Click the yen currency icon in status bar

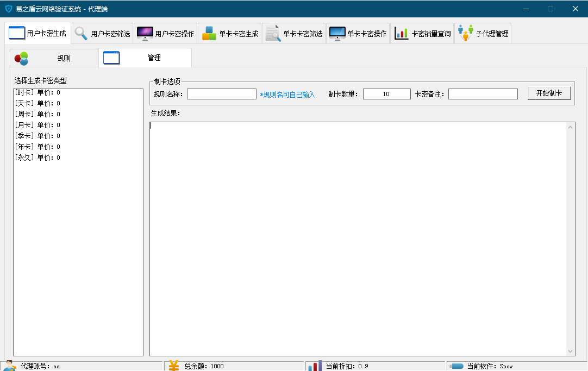click(173, 366)
